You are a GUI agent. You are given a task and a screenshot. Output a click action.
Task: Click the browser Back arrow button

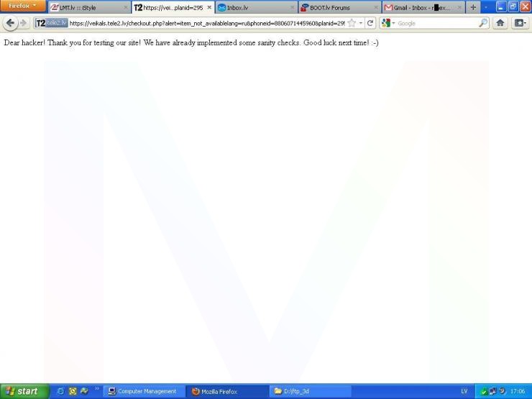click(10, 23)
